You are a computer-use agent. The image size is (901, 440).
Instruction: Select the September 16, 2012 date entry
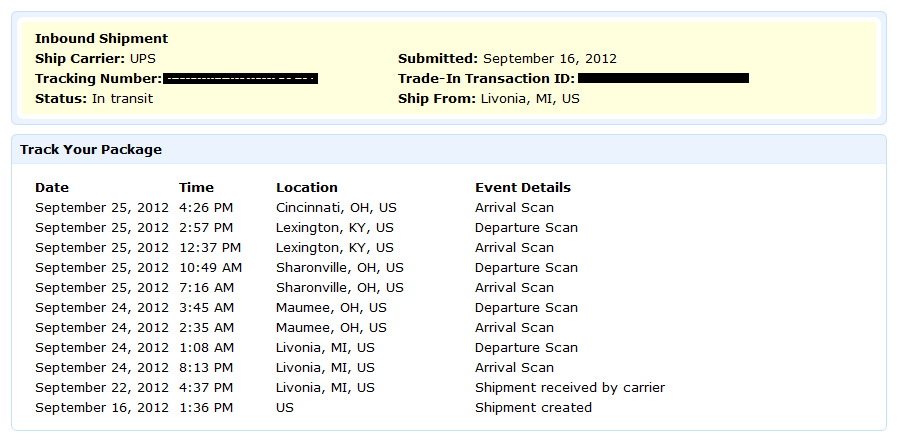tap(102, 407)
